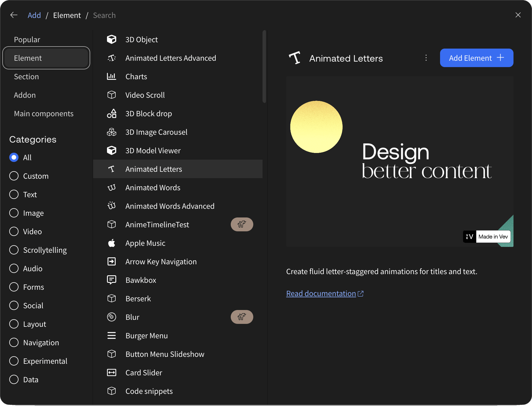
Task: Click the Burger Menu hamburger icon
Action: pyautogui.click(x=111, y=335)
